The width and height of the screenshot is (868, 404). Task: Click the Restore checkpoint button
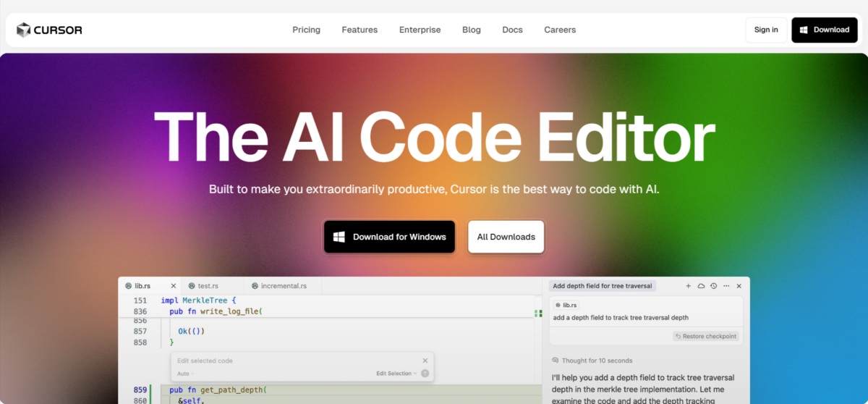706,336
